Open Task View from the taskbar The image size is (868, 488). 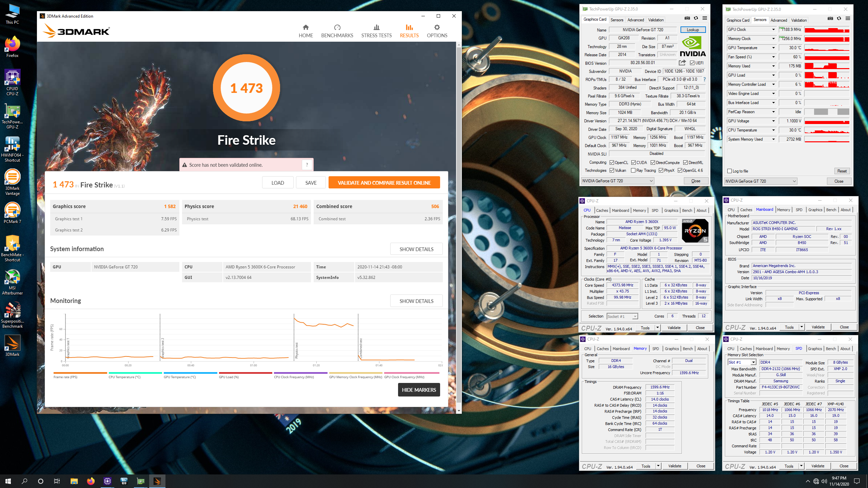pos(57,481)
